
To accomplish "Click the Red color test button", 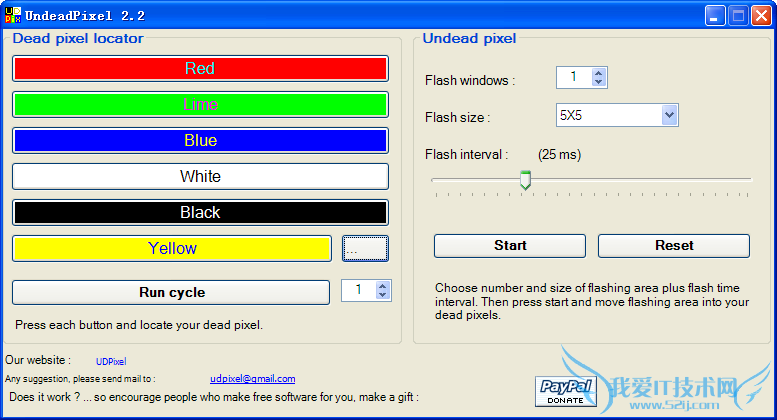I will pyautogui.click(x=200, y=68).
